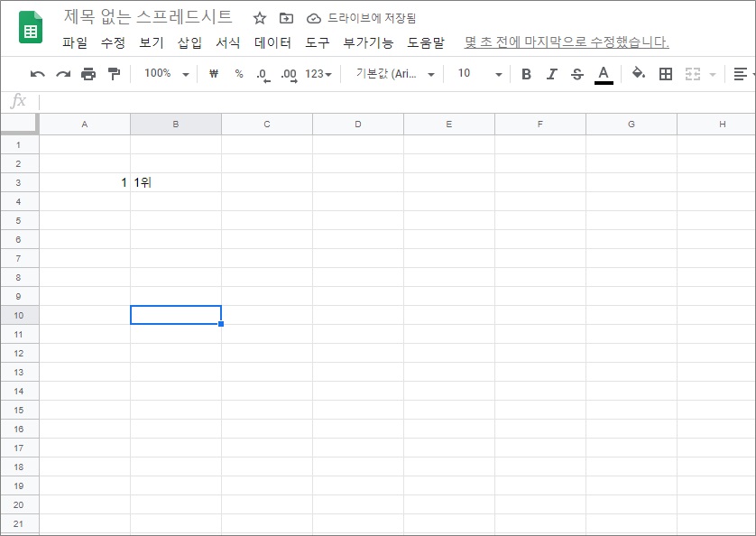
Task: Select column E header
Action: [x=449, y=124]
